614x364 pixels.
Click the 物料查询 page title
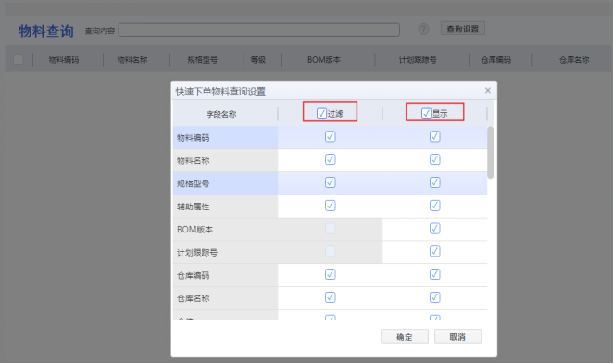point(46,31)
